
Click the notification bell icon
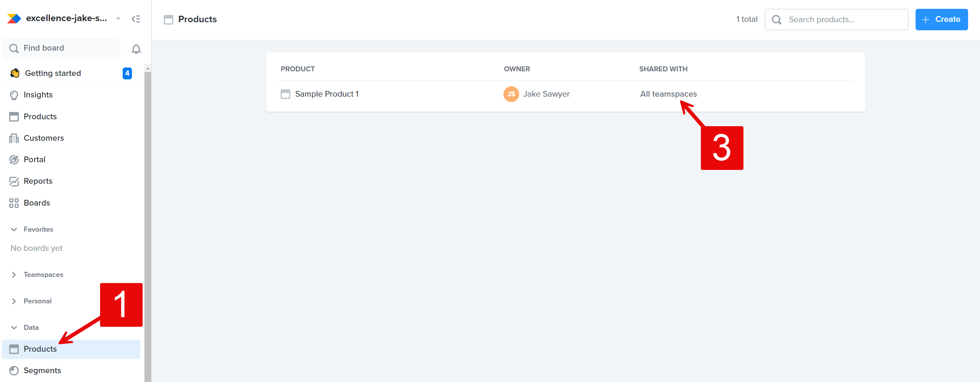(x=136, y=48)
